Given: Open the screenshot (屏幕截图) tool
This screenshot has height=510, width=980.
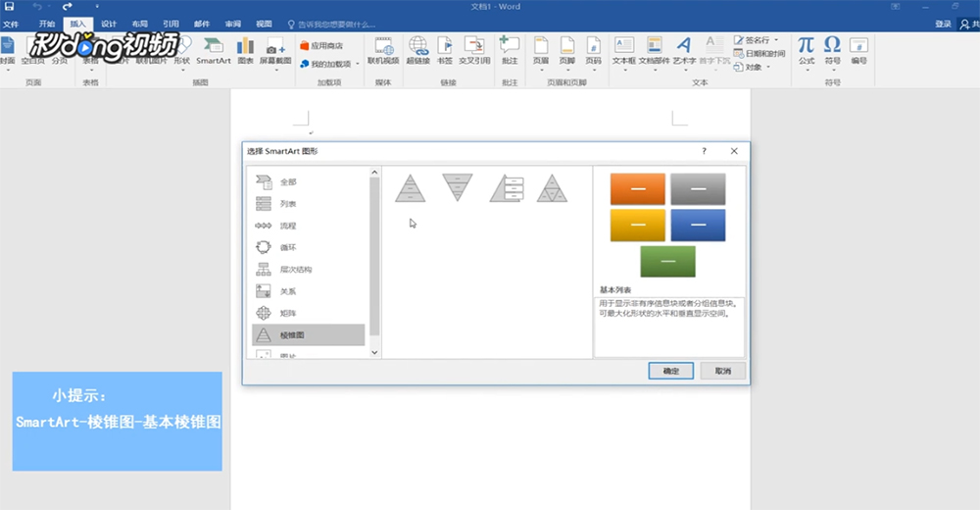Looking at the screenshot, I should click(x=275, y=53).
